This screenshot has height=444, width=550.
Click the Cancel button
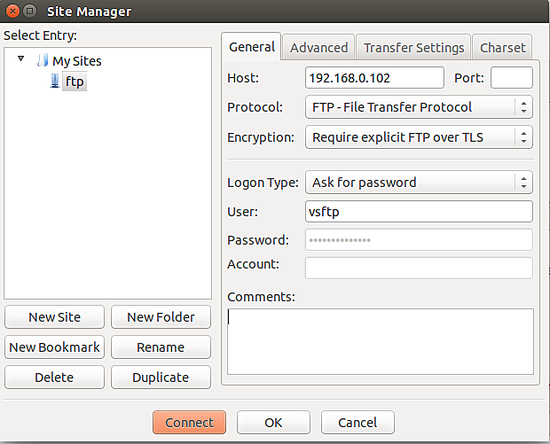point(358,423)
